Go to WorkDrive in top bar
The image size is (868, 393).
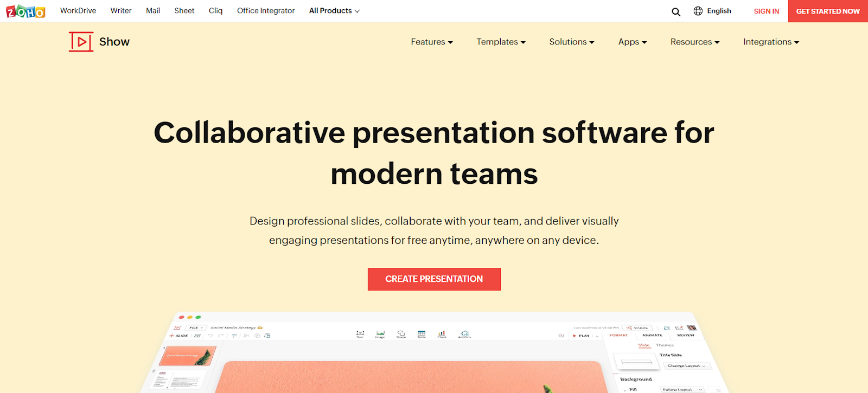click(78, 11)
